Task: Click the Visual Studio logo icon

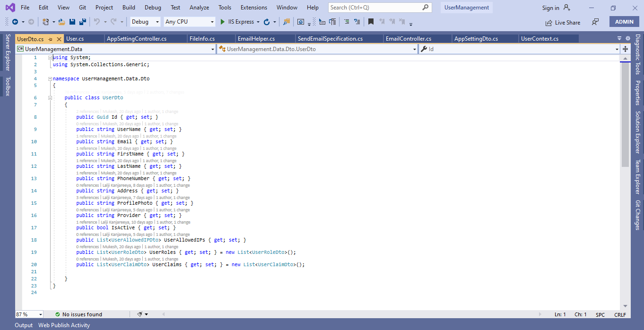Action: 10,8
